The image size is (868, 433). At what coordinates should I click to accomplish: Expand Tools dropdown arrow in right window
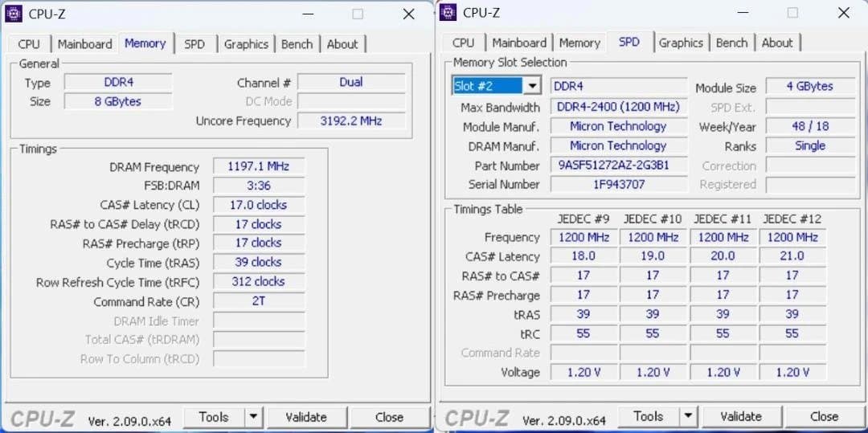click(688, 416)
